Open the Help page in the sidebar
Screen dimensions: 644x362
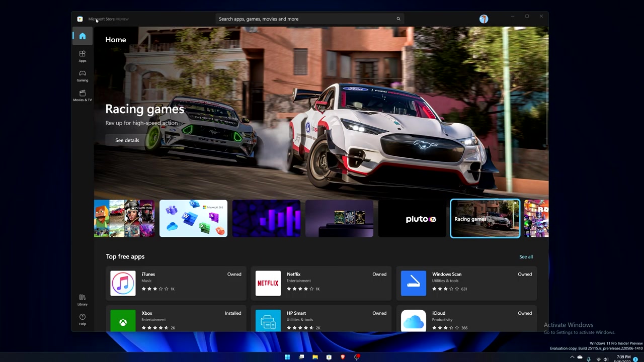83,319
